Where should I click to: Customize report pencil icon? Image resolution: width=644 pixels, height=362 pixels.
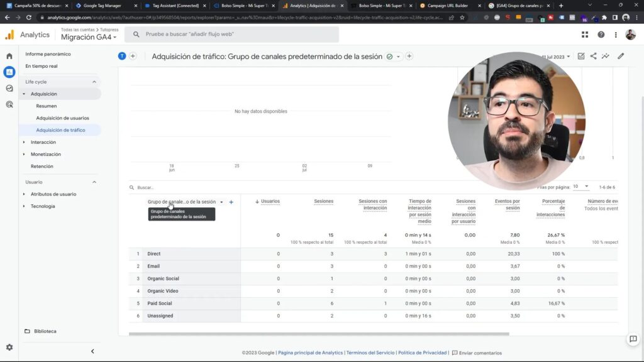click(x=621, y=56)
